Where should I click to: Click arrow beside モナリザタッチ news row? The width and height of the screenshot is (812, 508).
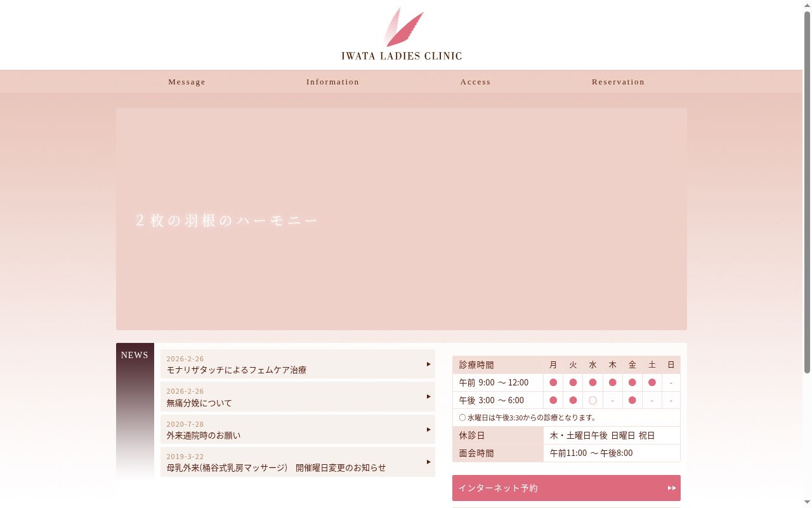pyautogui.click(x=429, y=364)
